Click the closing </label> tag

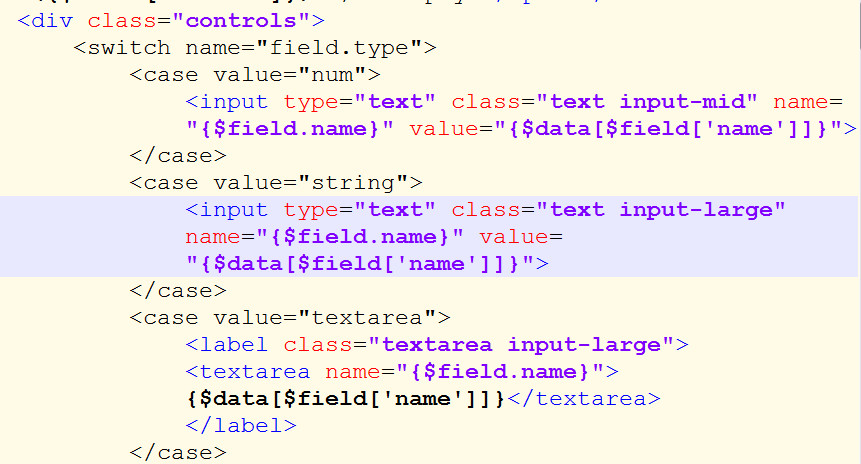pos(240,425)
